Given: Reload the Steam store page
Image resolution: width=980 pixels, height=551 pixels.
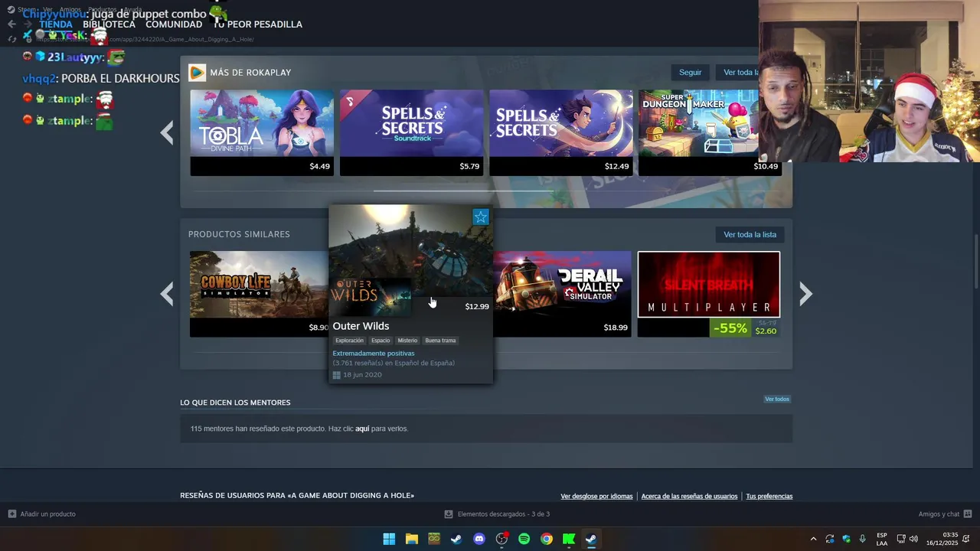Looking at the screenshot, I should coord(11,39).
